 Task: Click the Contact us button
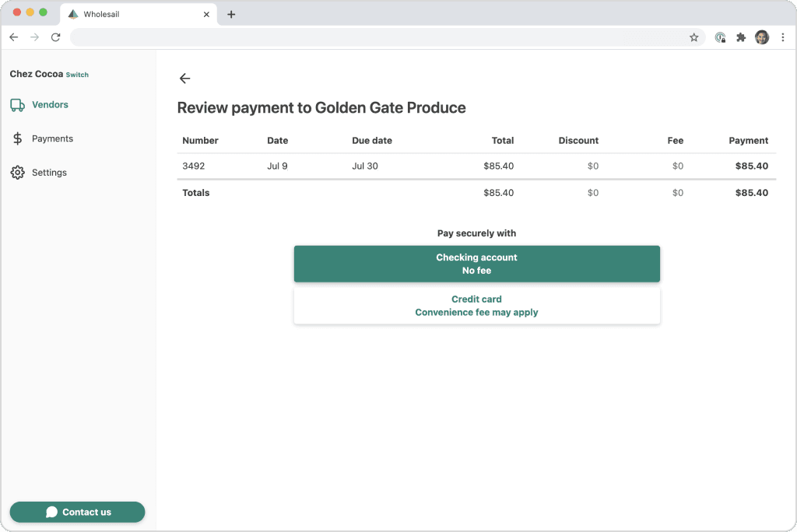coord(77,512)
